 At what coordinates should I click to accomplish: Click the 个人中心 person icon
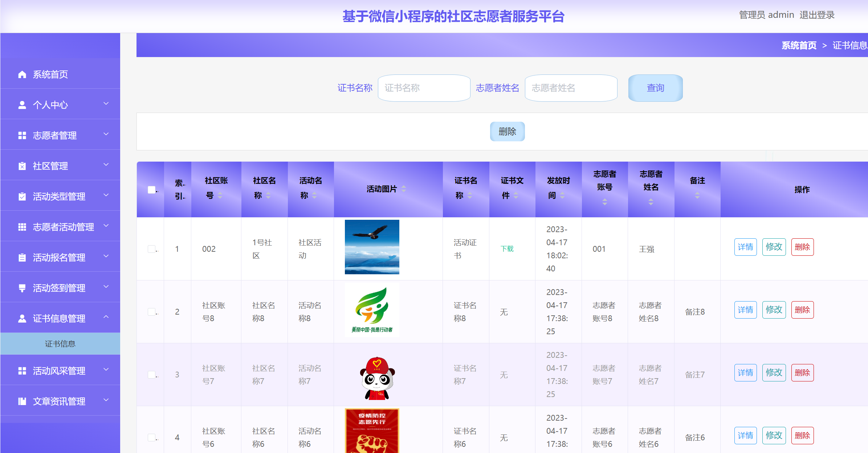22,105
